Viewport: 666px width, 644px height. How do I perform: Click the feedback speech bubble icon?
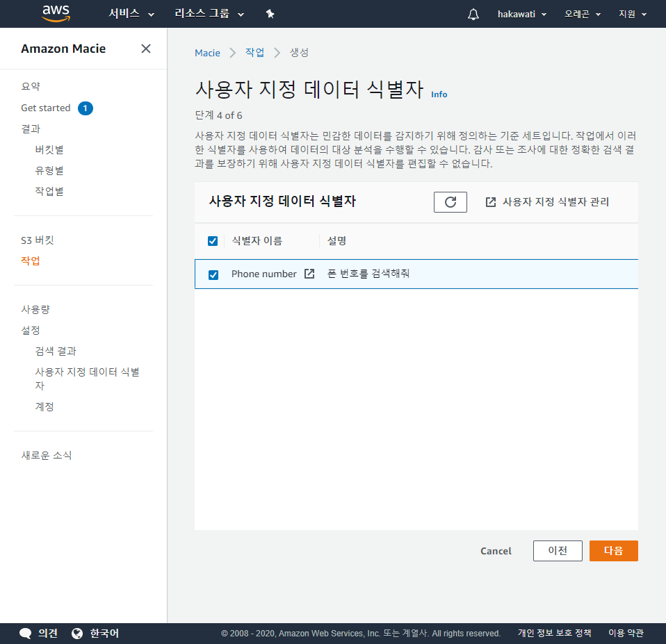[25, 634]
